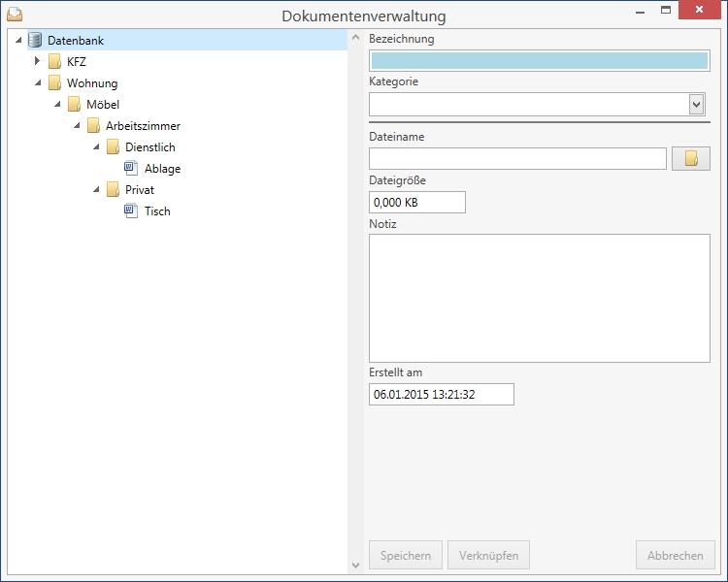Select the KFZ tree label
Screen dimensions: 728x582
pyautogui.click(x=77, y=62)
